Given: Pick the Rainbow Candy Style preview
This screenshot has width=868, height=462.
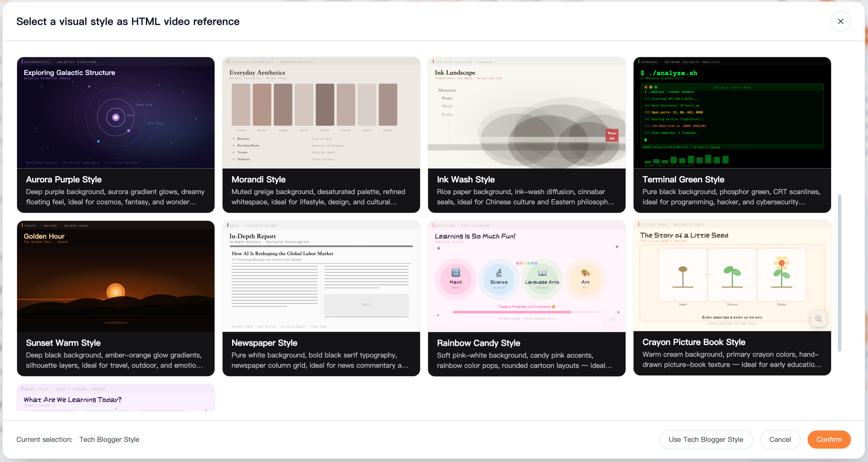Looking at the screenshot, I should click(527, 276).
